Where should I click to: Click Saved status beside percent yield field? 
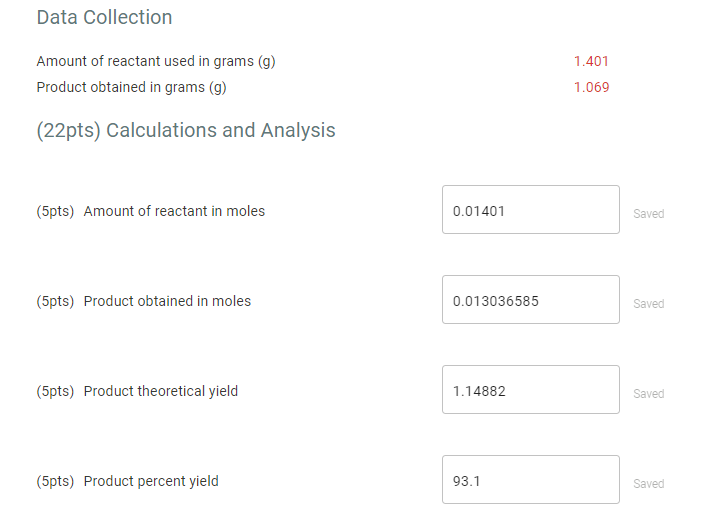coord(648,484)
